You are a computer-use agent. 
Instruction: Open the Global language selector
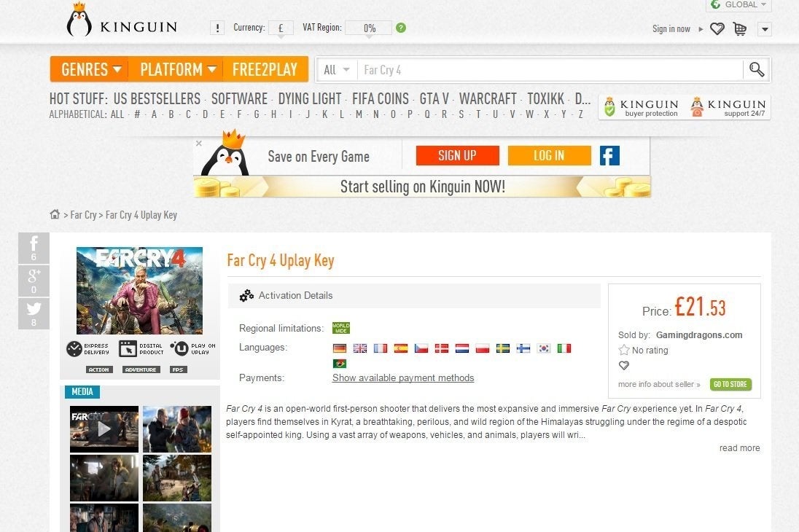(738, 5)
